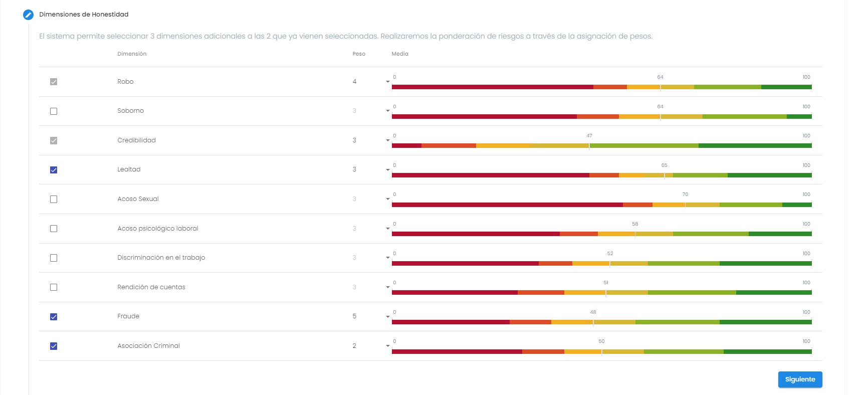Click the Acoso psicológico laboral row label
Image resolution: width=868 pixels, height=395 pixels.
(158, 229)
